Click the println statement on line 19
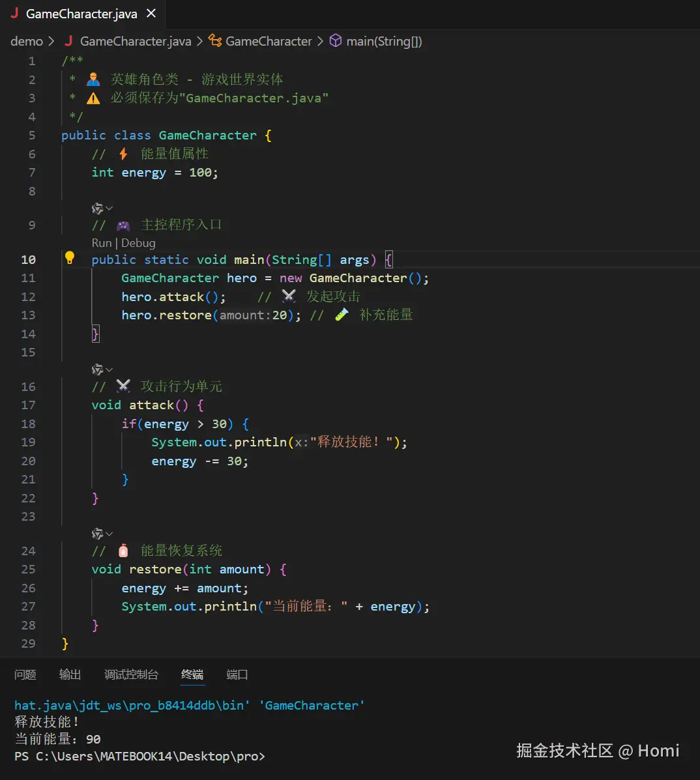700x780 pixels. [x=279, y=442]
